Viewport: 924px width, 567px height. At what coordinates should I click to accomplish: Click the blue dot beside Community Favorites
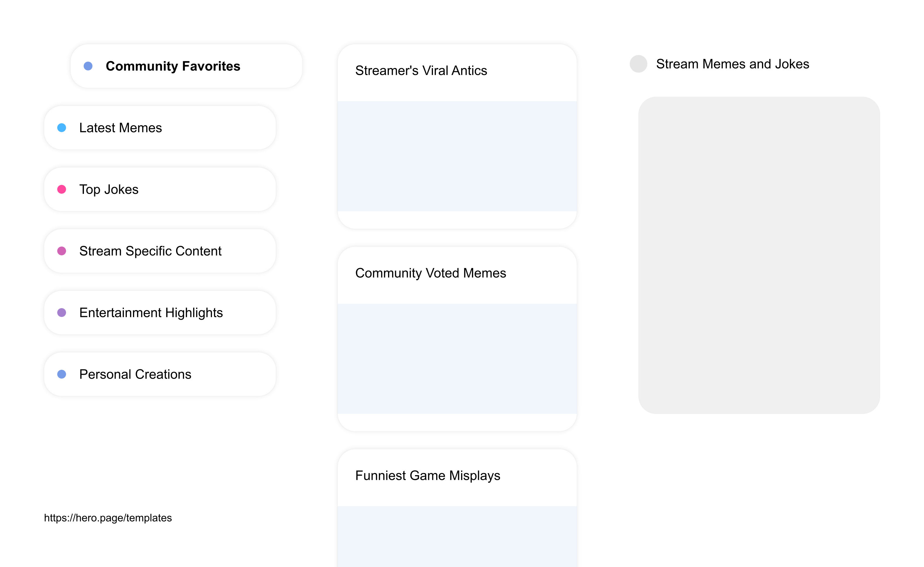[88, 66]
